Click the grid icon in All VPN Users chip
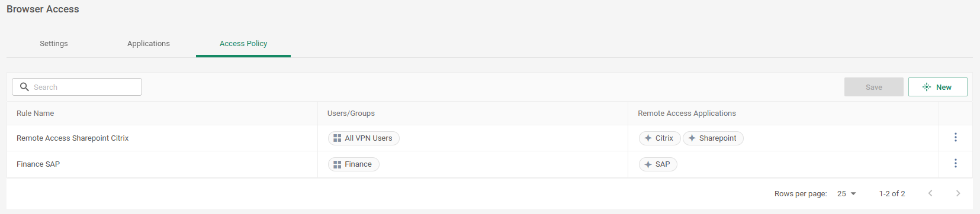The image size is (980, 214). click(337, 138)
